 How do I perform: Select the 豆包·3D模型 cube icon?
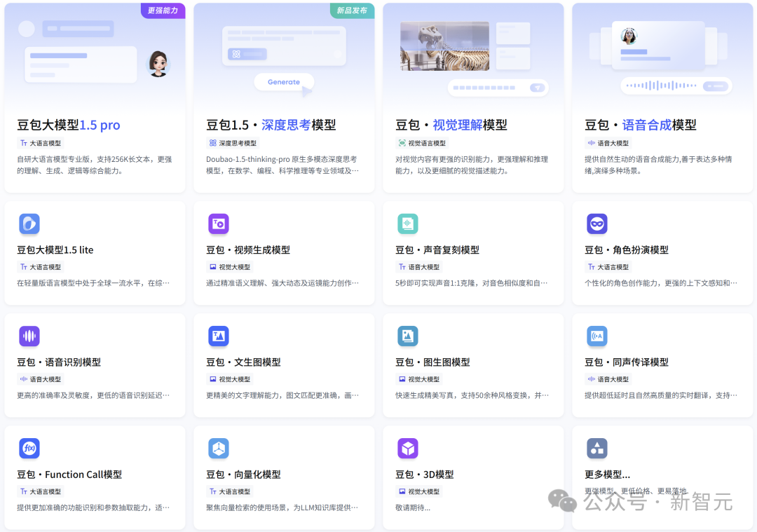[408, 448]
